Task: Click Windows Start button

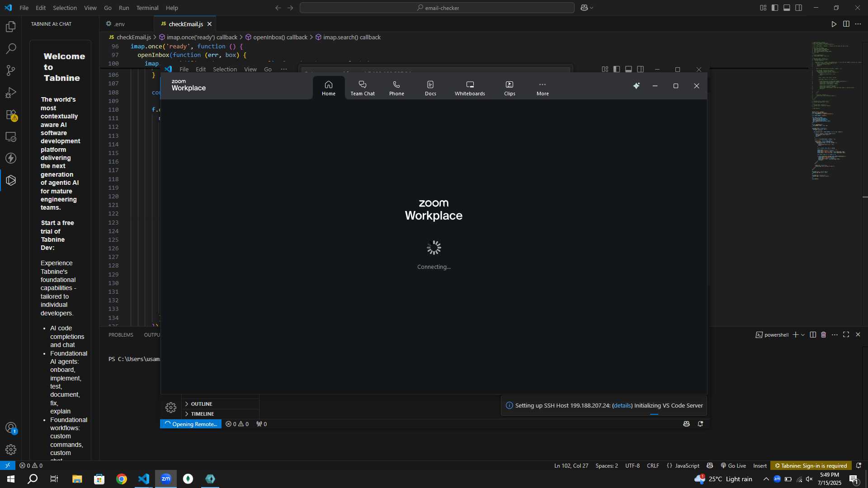Action: point(11,479)
